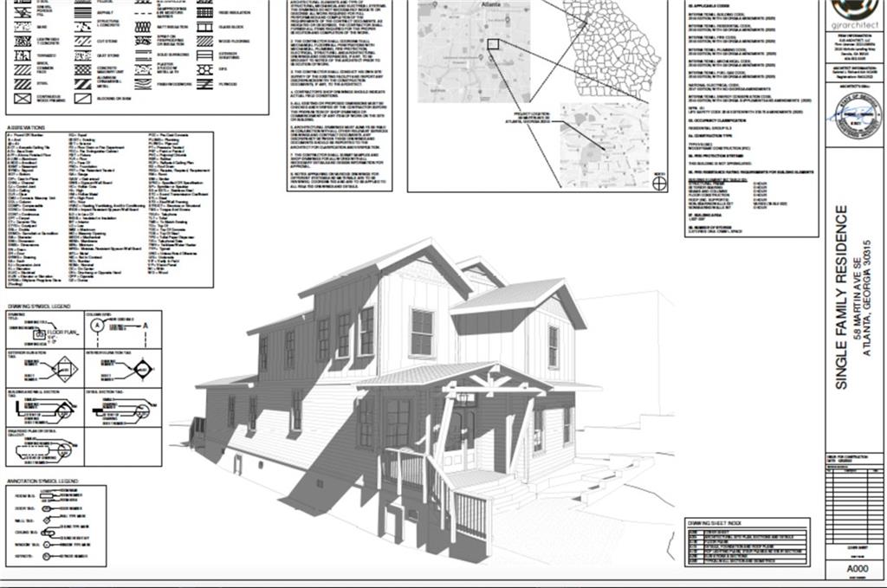Click the architect's round seal stamp
The width and height of the screenshot is (887, 588).
pos(855,116)
